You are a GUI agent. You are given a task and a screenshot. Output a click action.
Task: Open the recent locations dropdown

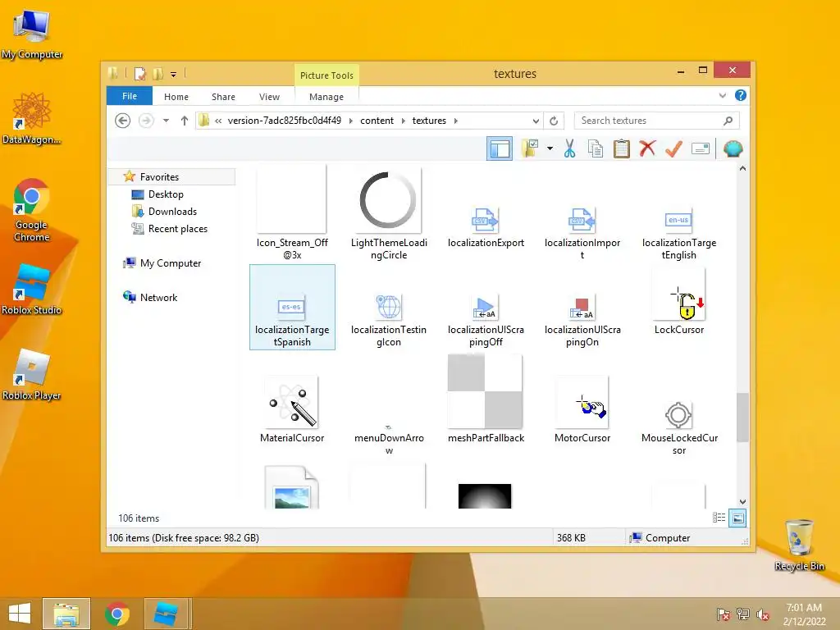(166, 121)
